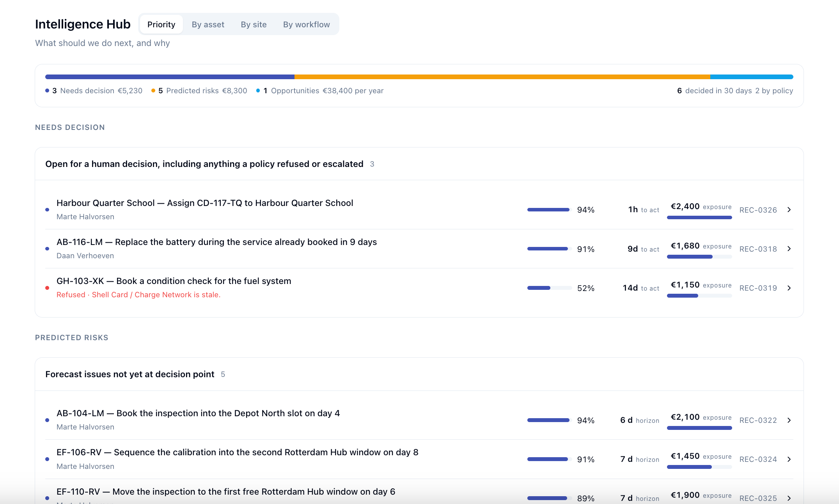Click the REC-0322 reference code
Image resolution: width=839 pixels, height=504 pixels.
(x=758, y=420)
